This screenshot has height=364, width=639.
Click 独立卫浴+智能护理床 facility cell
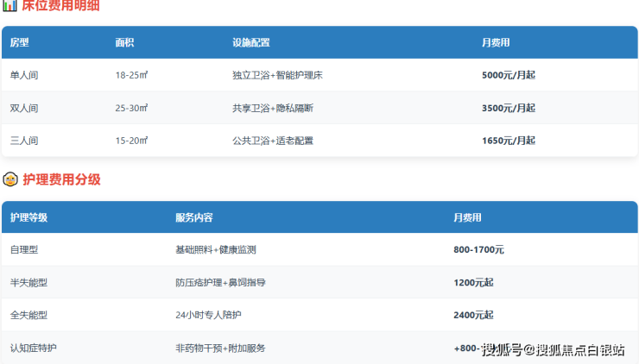(x=277, y=75)
